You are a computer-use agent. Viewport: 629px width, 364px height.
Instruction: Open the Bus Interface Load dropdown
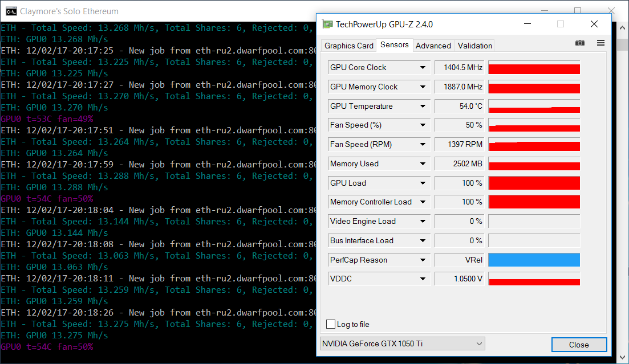tap(423, 240)
